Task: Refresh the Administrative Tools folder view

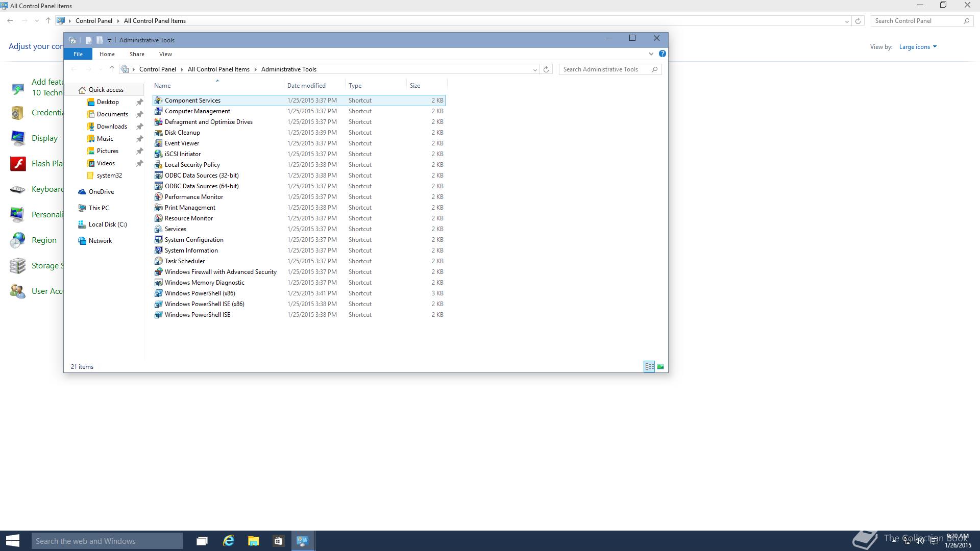Action: tap(546, 69)
